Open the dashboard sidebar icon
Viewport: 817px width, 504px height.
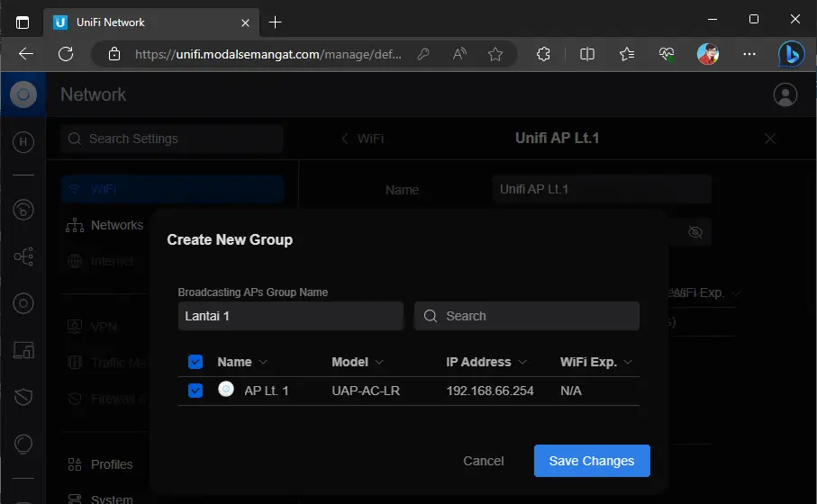(x=23, y=210)
